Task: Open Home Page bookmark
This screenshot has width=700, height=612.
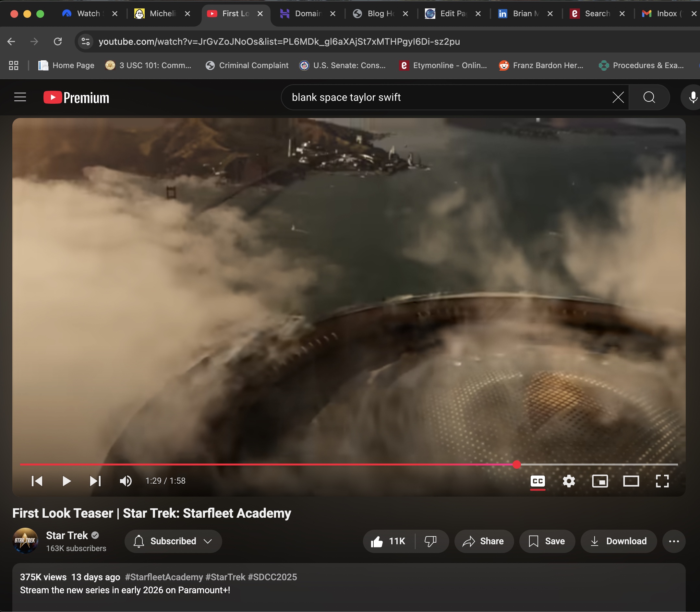Action: 66,65
